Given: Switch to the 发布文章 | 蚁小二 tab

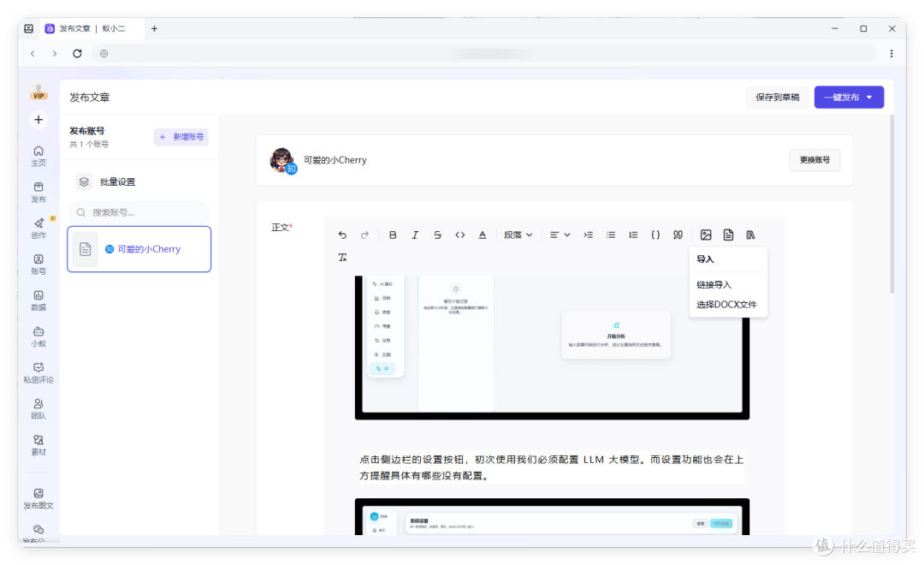Looking at the screenshot, I should 92,28.
